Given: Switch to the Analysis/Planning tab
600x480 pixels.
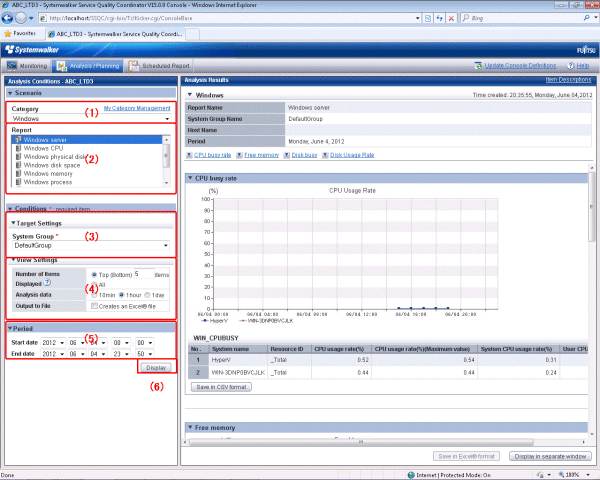Looking at the screenshot, I should tap(88, 66).
